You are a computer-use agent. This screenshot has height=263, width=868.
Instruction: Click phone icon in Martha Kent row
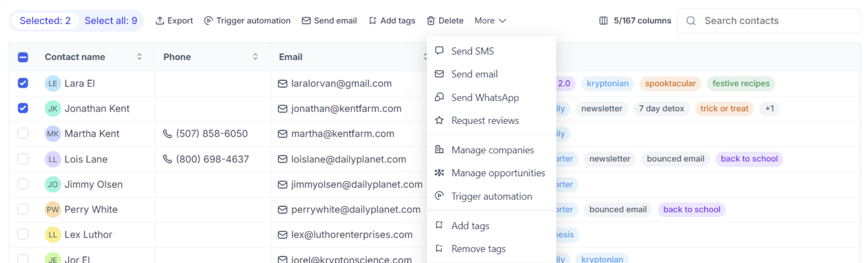coord(167,134)
